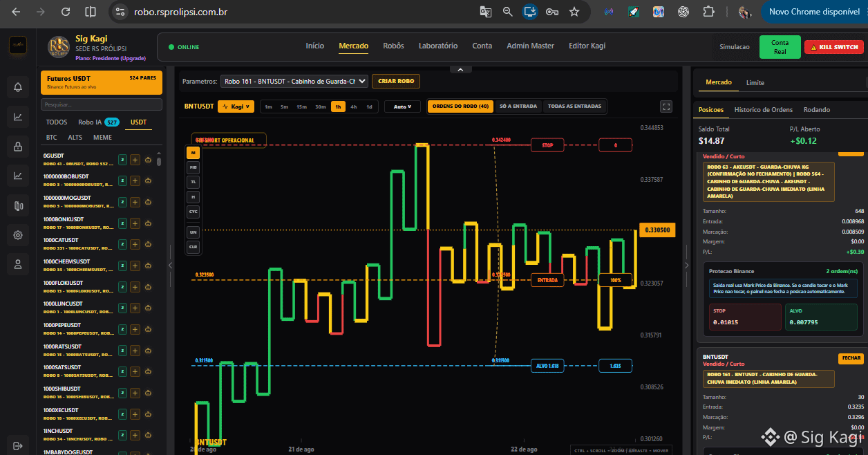
Task: Filter pairs by MEME category
Action: coord(102,137)
